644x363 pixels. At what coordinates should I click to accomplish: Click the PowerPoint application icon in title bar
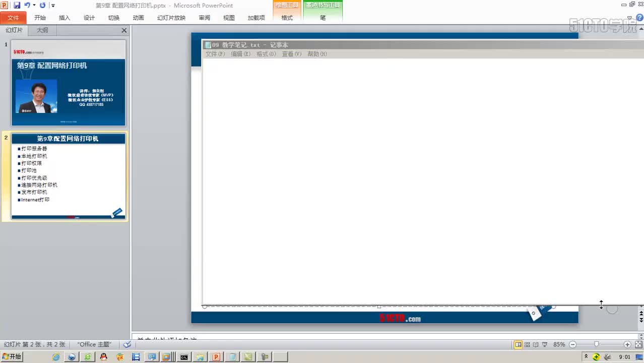(5, 5)
